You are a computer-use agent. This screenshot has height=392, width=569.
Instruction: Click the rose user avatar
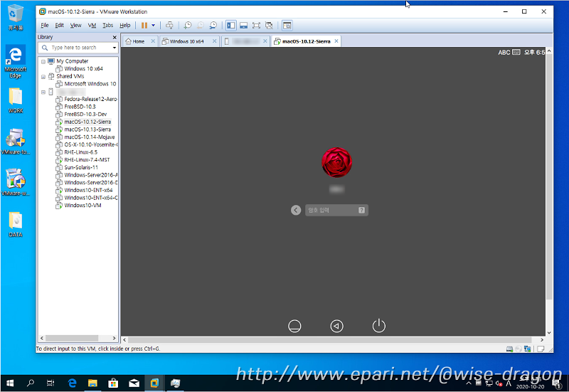(336, 162)
